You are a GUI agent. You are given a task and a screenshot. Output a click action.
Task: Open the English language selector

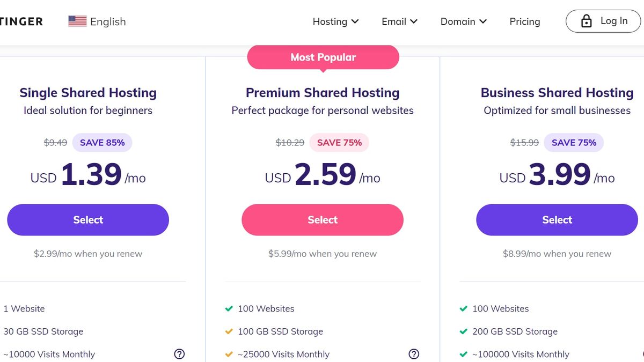97,21
